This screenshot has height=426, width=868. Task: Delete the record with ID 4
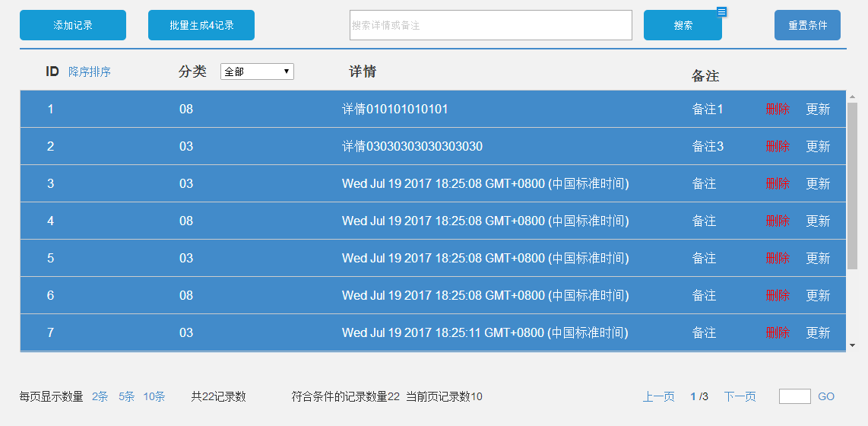[x=778, y=221]
